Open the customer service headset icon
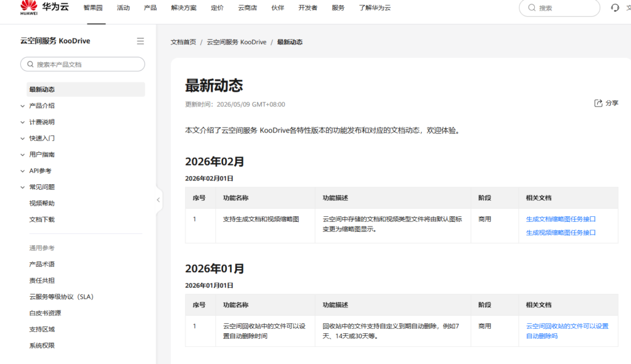Viewport: 631px width, 364px height. pyautogui.click(x=615, y=7)
